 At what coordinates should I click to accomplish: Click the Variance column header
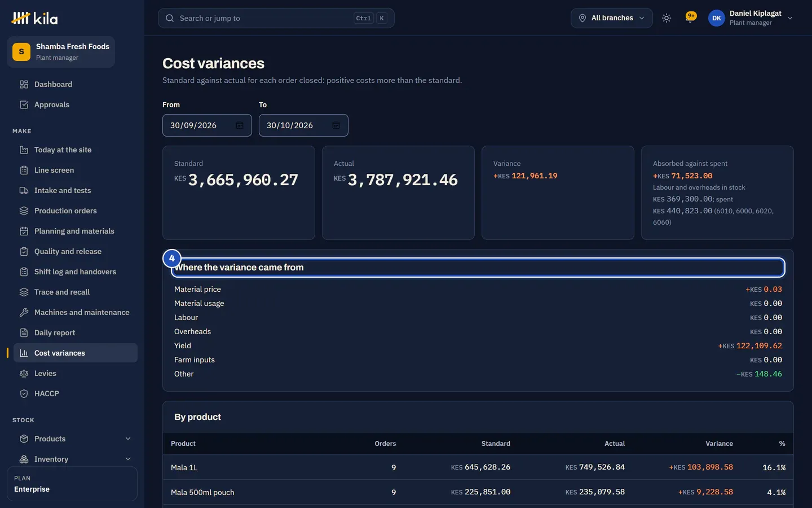coord(719,444)
